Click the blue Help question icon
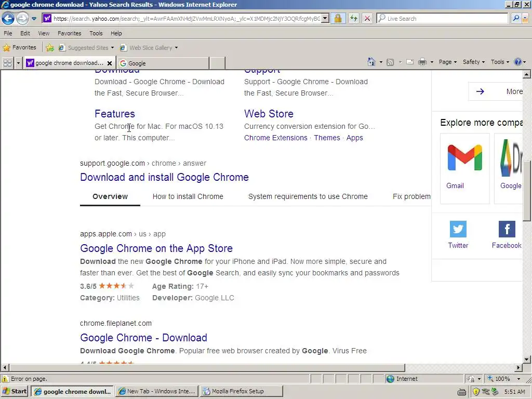This screenshot has height=399, width=532. pos(518,62)
